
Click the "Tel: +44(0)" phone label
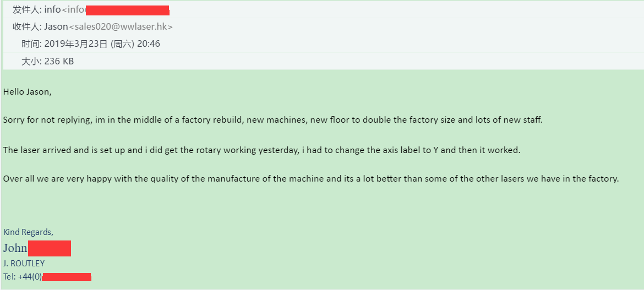coord(23,277)
